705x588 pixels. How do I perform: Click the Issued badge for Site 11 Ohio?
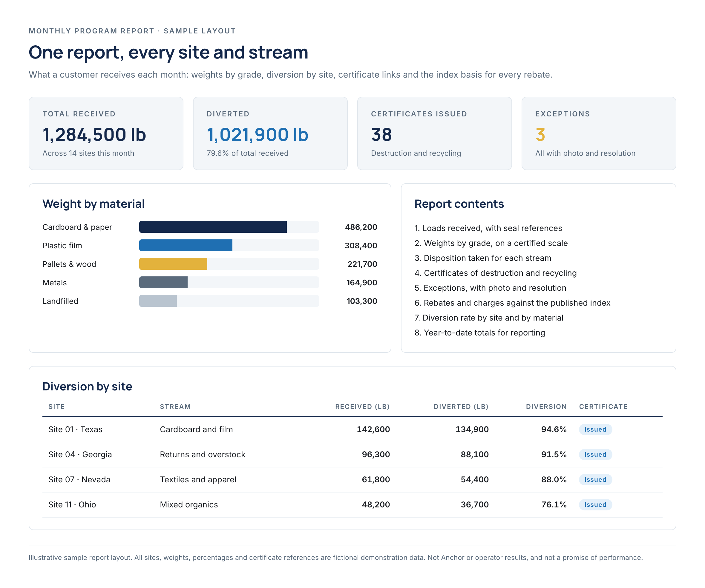click(x=595, y=505)
